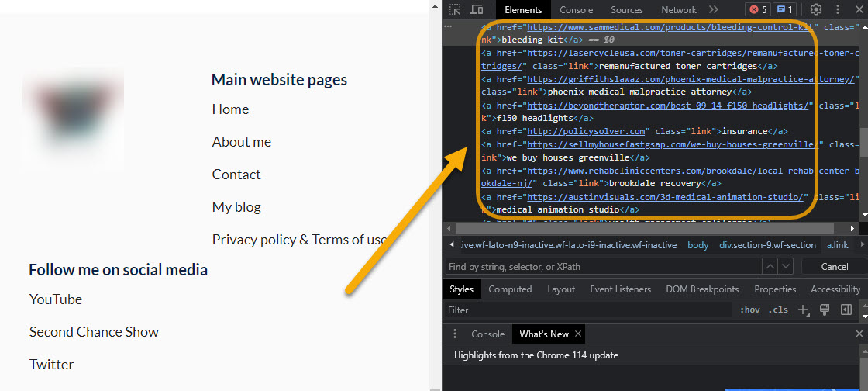Viewport: 868px width, 391px height.
Task: Open the rendering emulations brush icon
Action: pyautogui.click(x=825, y=310)
